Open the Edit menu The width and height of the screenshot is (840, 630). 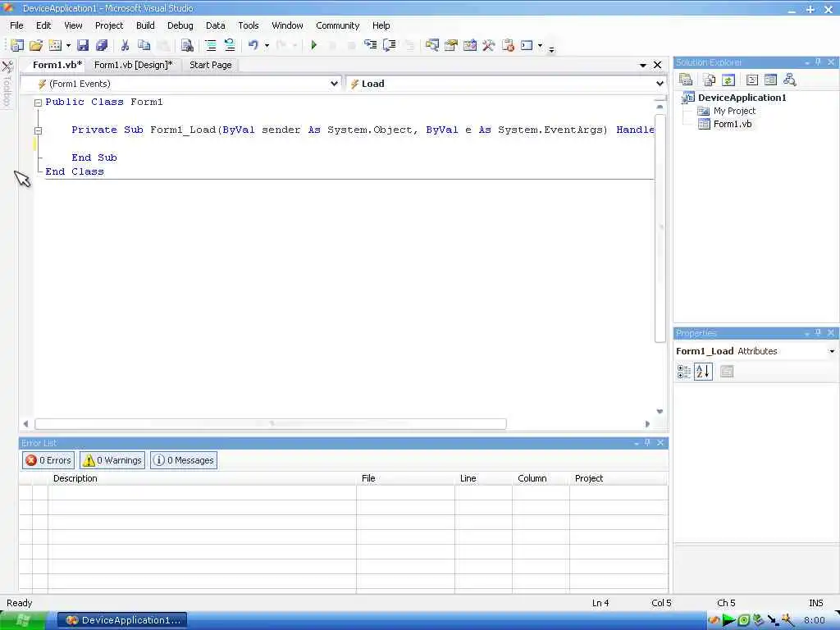coord(43,25)
